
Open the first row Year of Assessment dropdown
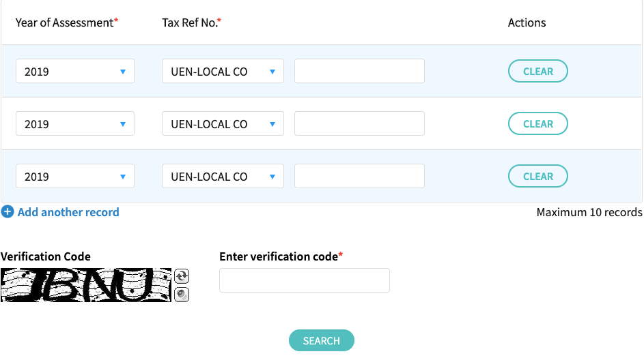tap(75, 71)
